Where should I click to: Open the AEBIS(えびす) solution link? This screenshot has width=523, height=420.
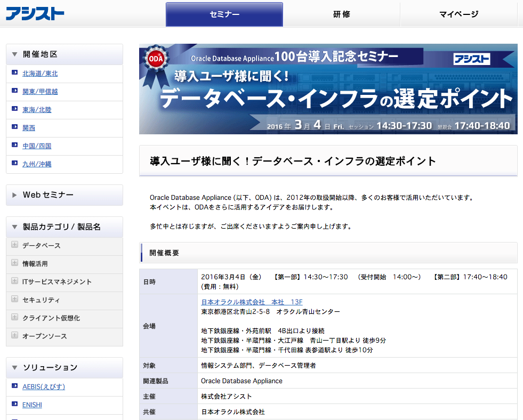(x=44, y=386)
